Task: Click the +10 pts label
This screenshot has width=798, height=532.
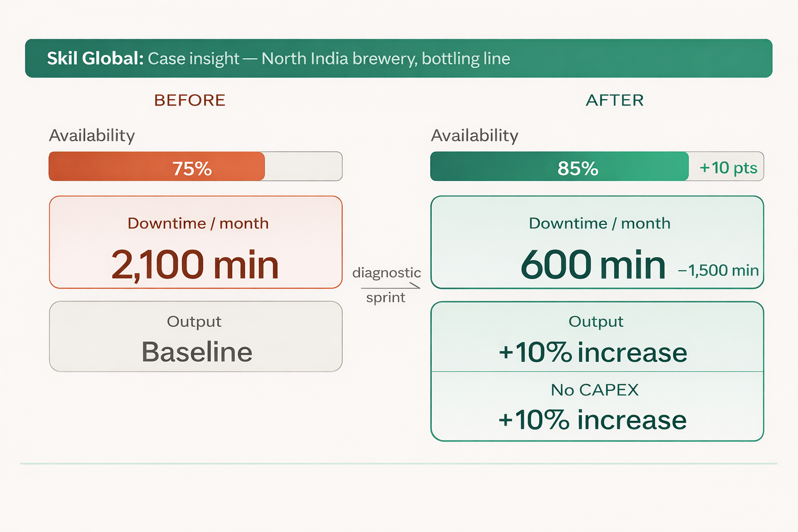Action: [728, 167]
